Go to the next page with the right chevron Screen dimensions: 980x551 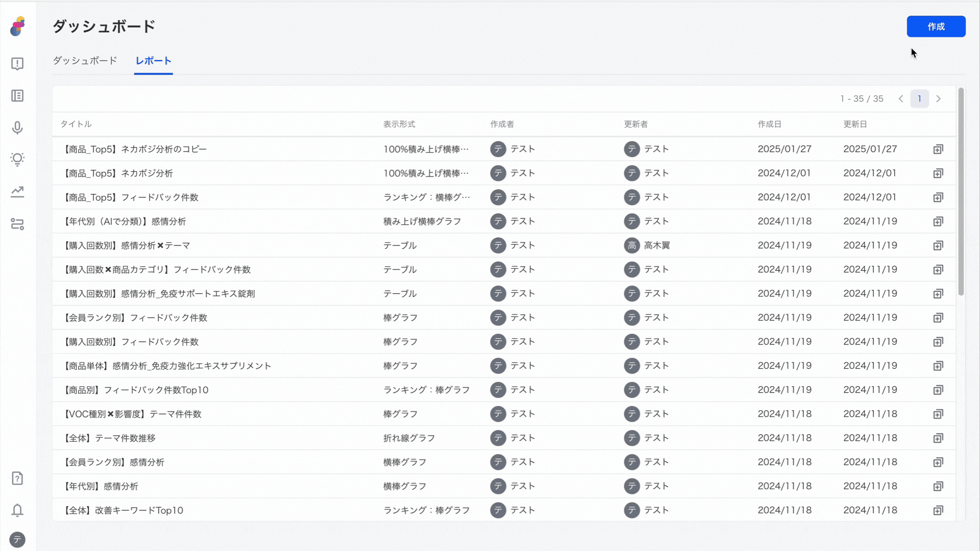(938, 99)
